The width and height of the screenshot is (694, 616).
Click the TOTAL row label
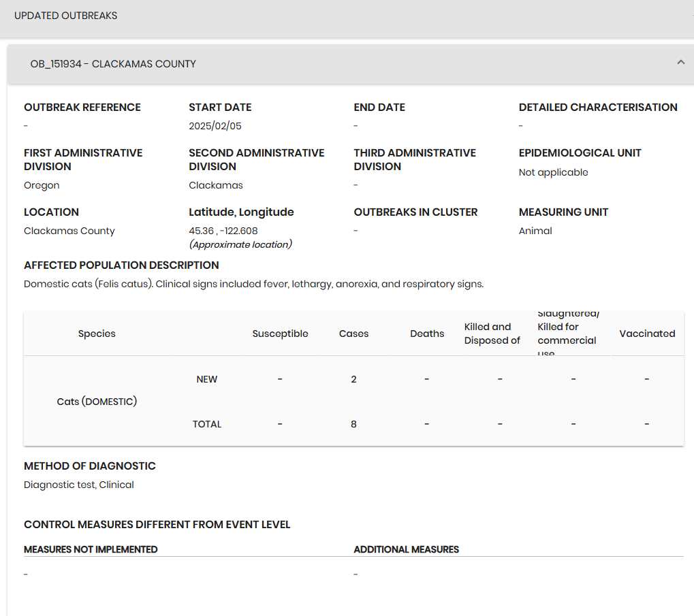207,424
